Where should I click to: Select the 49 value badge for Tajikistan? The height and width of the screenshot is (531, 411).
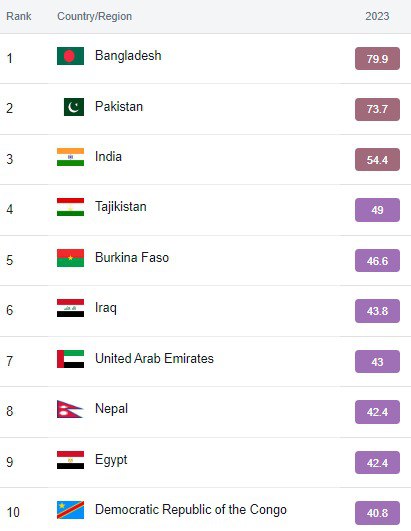377,210
